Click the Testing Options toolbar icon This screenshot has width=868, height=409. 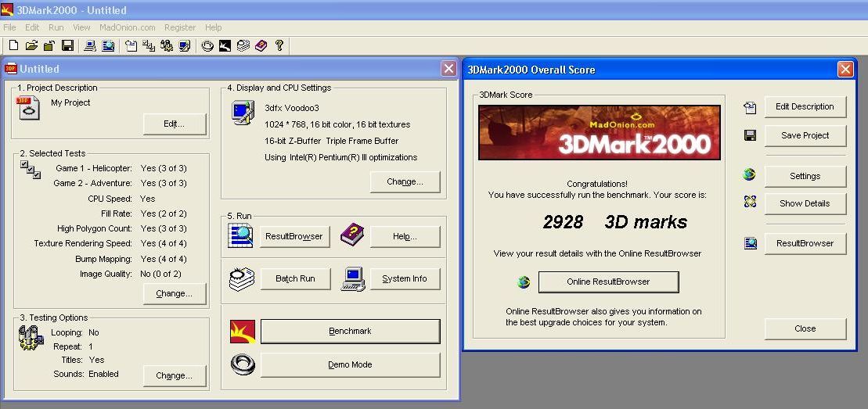point(167,46)
